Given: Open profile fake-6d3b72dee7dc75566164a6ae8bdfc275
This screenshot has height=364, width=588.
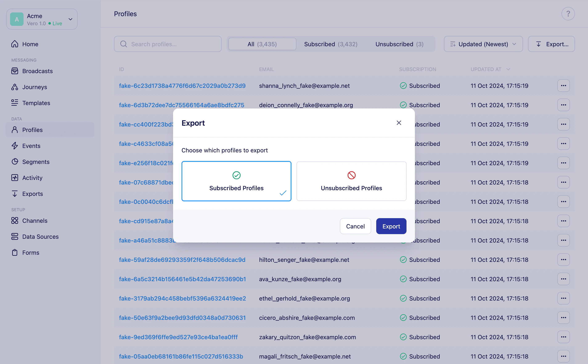Looking at the screenshot, I should coord(182,105).
